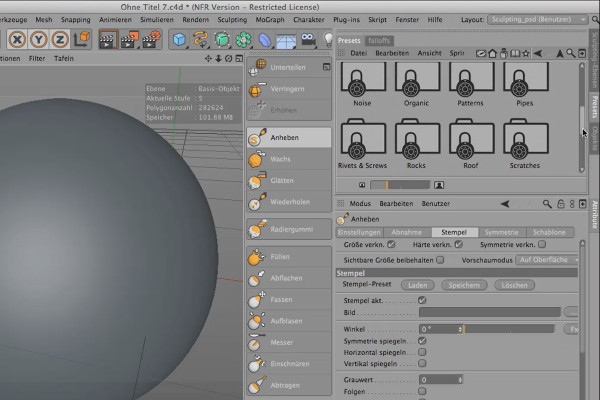Screen dimensions: 600x400
Task: Activate the Aufblasen inflate brush
Action: 289,321
